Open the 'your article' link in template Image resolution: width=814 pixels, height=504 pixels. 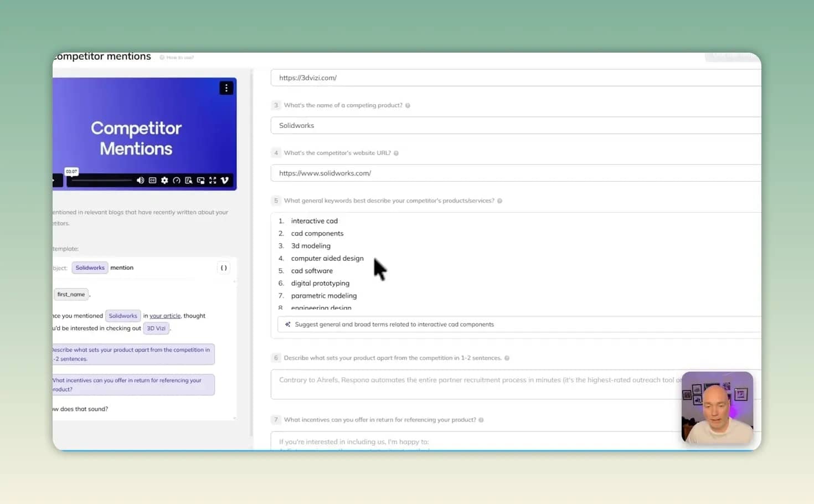pyautogui.click(x=165, y=316)
